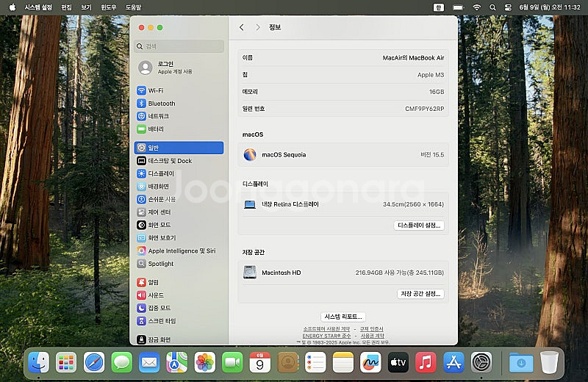
Task: Open 알림 settings in sidebar
Action: point(179,282)
